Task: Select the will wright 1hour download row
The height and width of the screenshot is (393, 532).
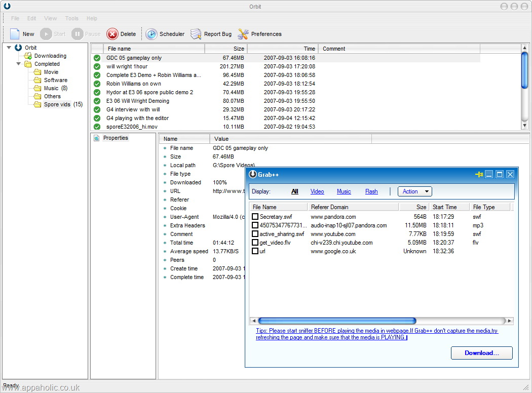Action: (127, 66)
